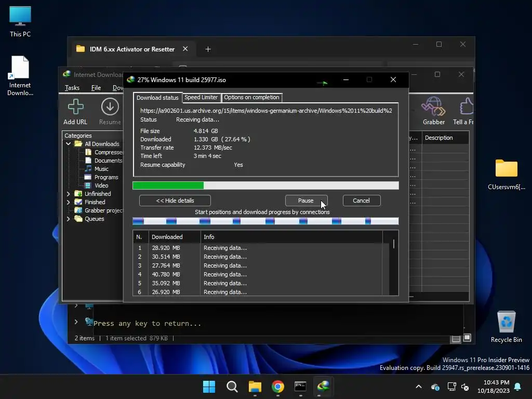Open the File menu in IDM
The width and height of the screenshot is (532, 399).
click(96, 88)
